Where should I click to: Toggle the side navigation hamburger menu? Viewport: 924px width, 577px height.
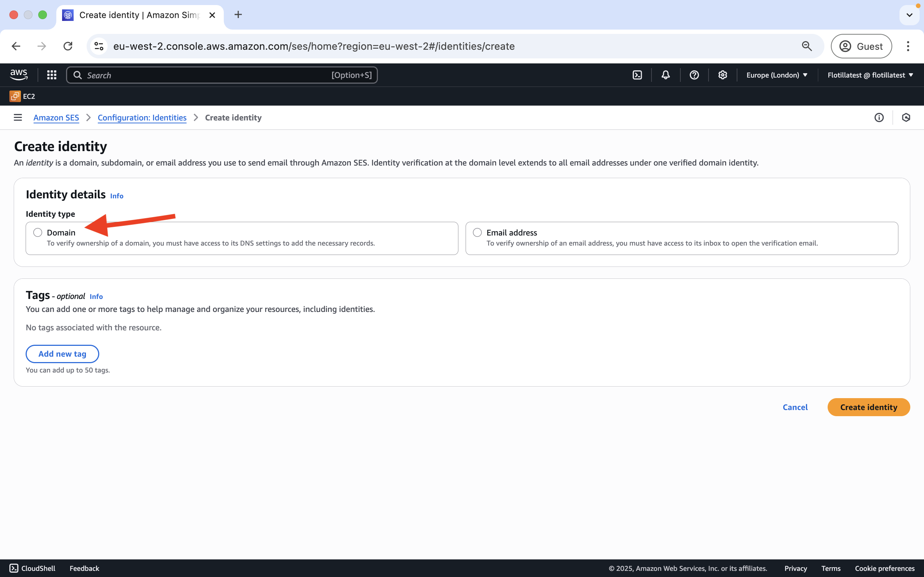(x=18, y=118)
